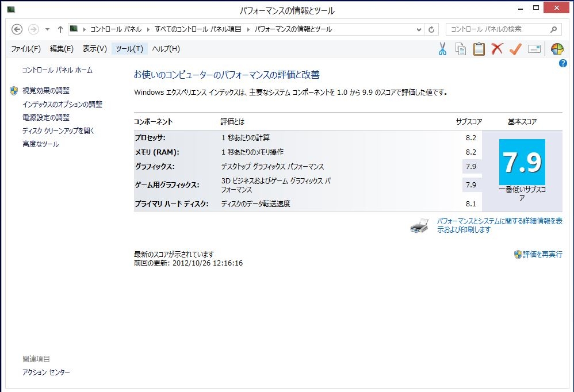Viewport: 574px width, 392px height.
Task: Open 視覚効果の調整 link
Action: [46, 91]
